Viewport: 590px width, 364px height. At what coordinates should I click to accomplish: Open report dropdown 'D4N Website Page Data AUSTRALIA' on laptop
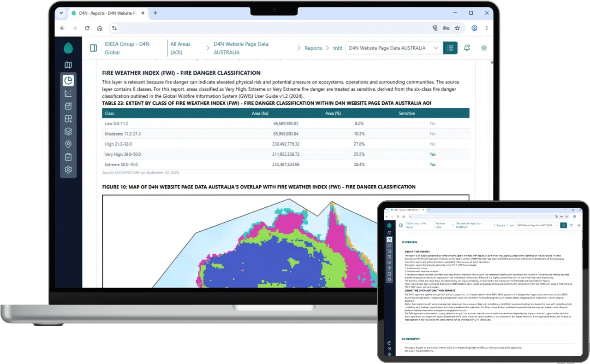tap(394, 48)
